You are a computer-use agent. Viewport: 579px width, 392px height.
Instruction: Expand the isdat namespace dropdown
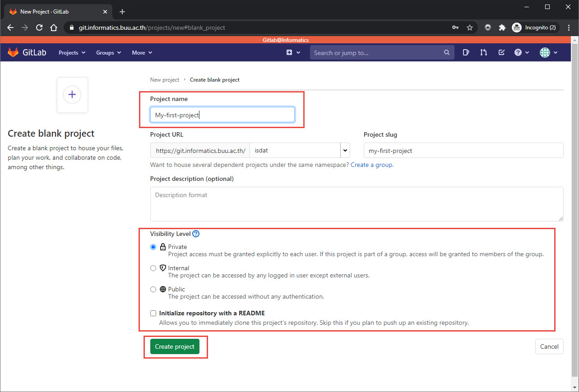tap(345, 150)
